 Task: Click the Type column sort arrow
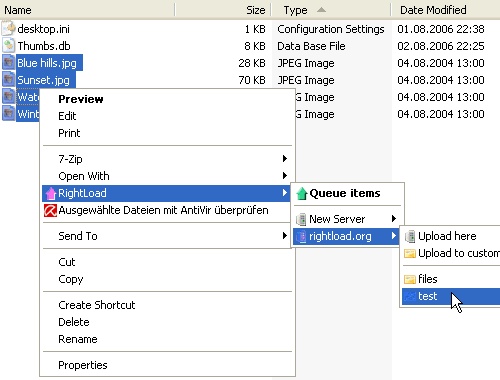tap(321, 10)
